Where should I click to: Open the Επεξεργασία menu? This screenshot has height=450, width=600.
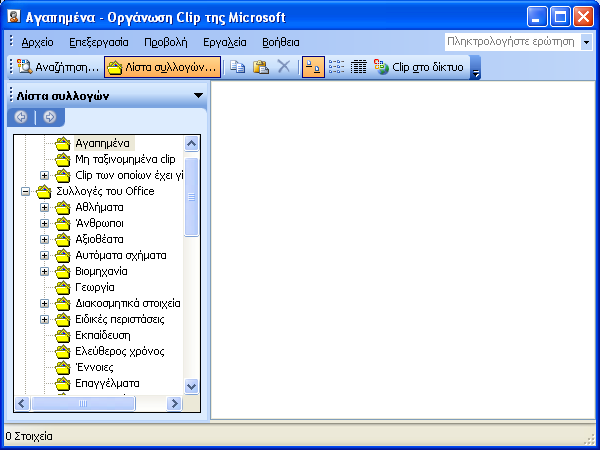point(99,42)
